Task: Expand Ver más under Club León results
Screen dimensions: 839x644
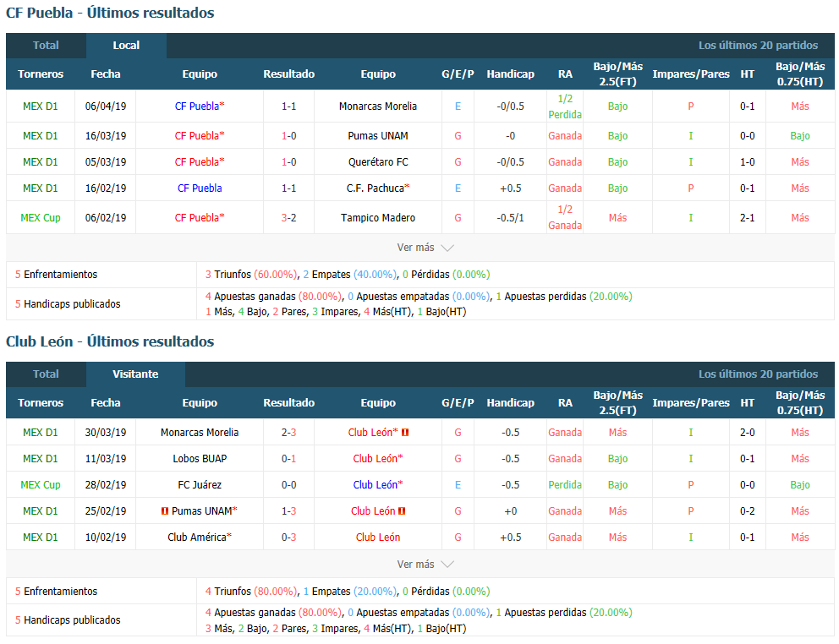Action: click(416, 565)
